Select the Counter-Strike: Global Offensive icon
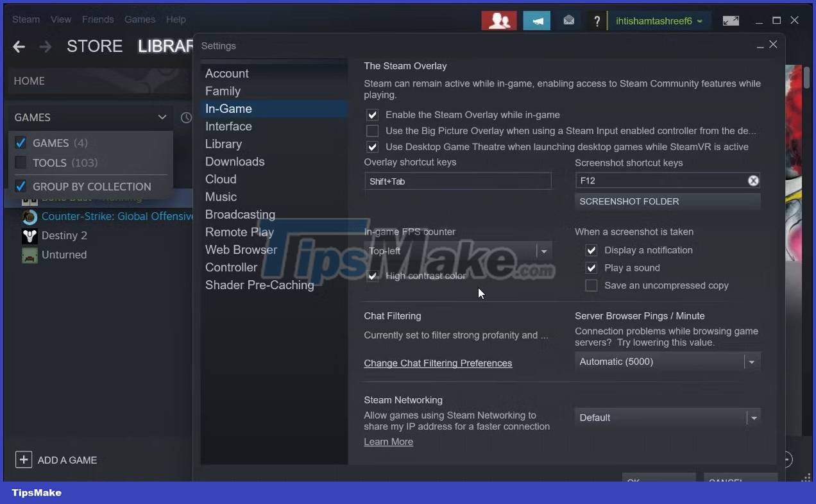 pos(30,217)
